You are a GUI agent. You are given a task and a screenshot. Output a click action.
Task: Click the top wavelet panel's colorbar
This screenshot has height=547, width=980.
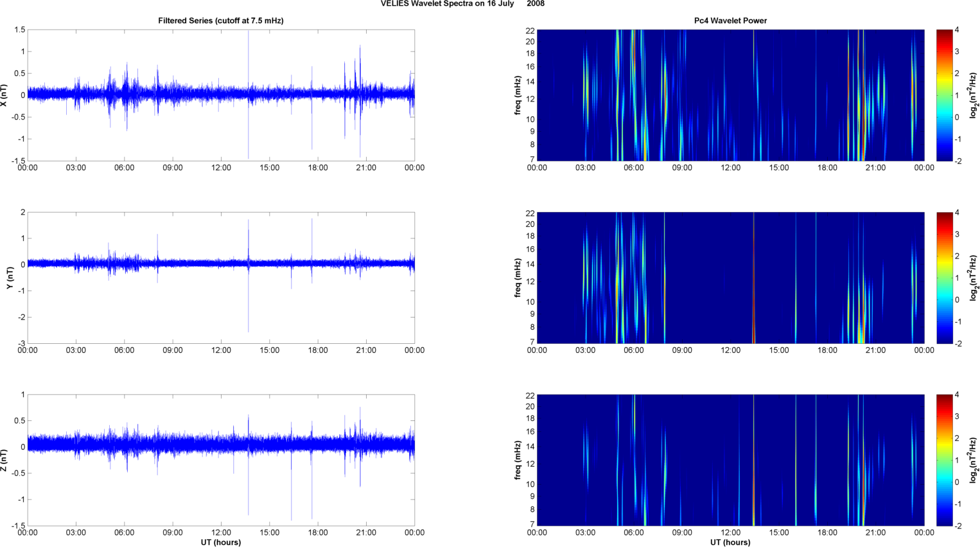[x=944, y=95]
